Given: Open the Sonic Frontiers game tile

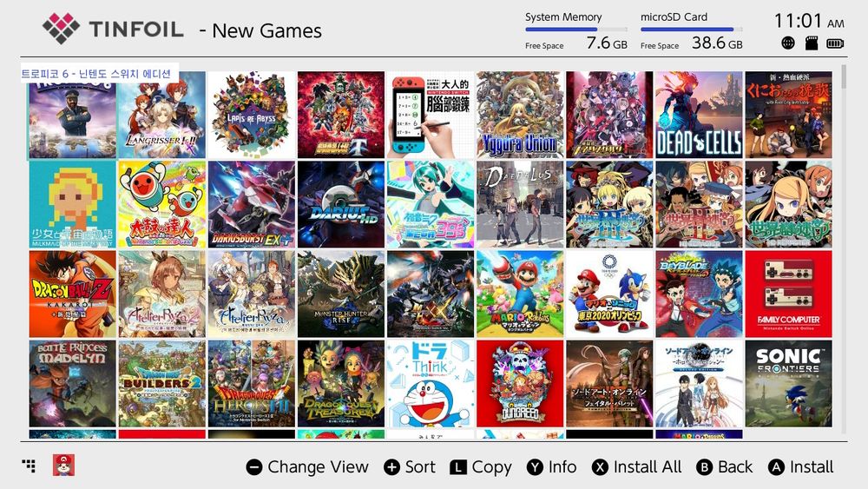Looking at the screenshot, I should point(788,383).
